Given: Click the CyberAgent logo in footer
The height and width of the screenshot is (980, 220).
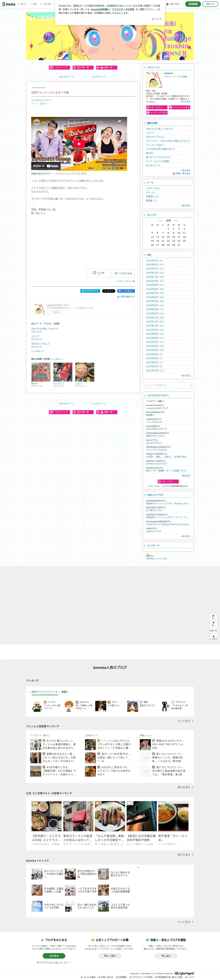Looking at the screenshot, I should pyautogui.click(x=184, y=973).
